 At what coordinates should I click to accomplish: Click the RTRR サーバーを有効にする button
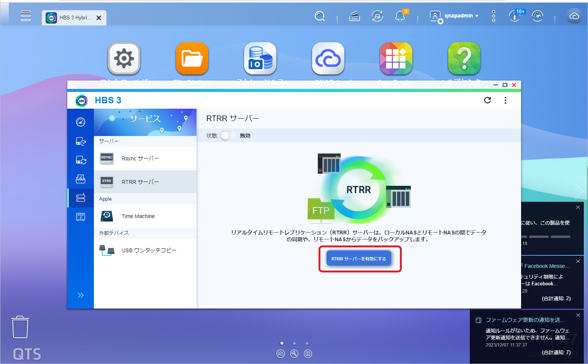click(x=359, y=259)
